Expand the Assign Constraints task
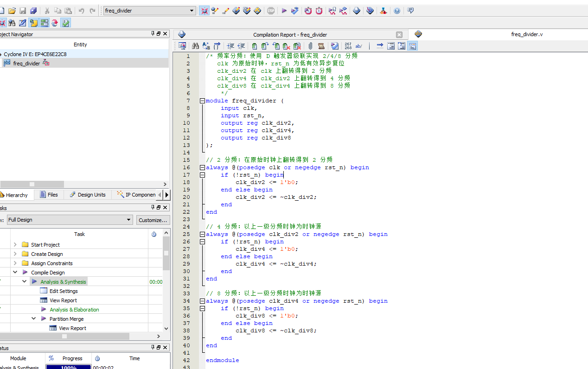588x369 pixels. pos(15,263)
